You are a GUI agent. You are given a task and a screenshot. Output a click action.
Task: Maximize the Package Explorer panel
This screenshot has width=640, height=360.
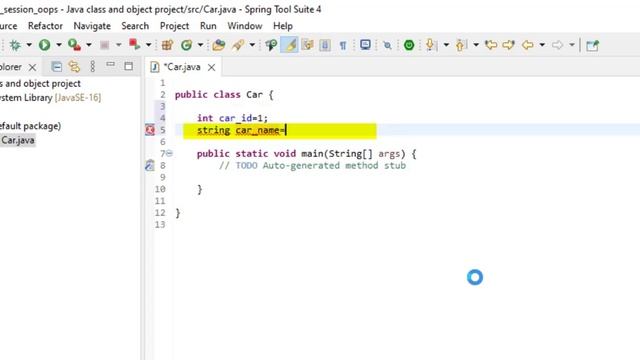129,66
